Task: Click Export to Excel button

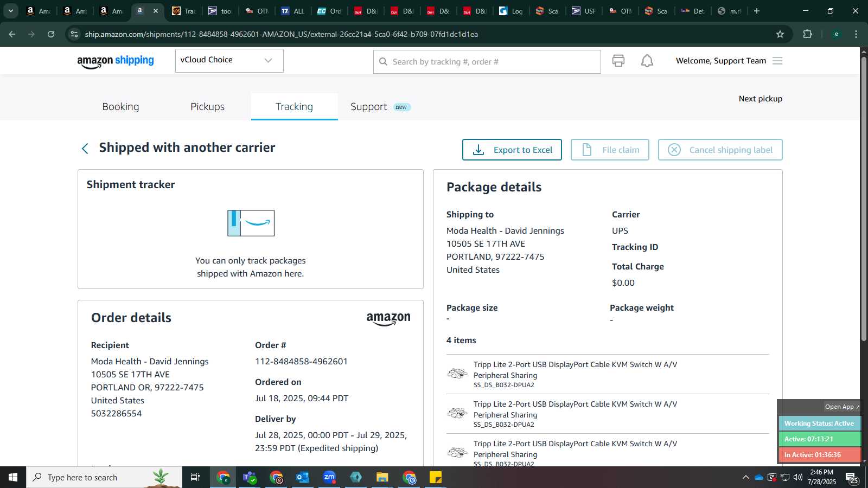Action: click(512, 150)
